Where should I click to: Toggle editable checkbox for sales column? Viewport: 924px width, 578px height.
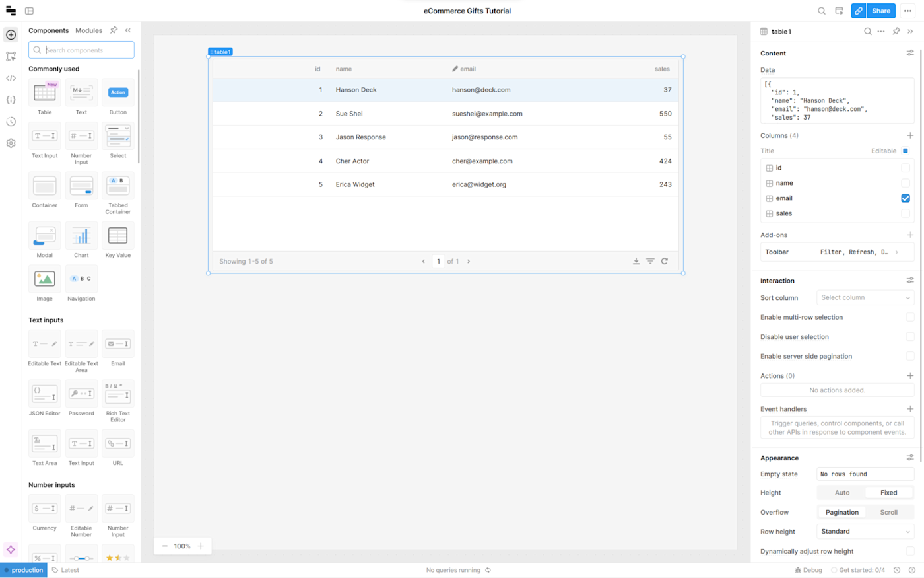[906, 213]
